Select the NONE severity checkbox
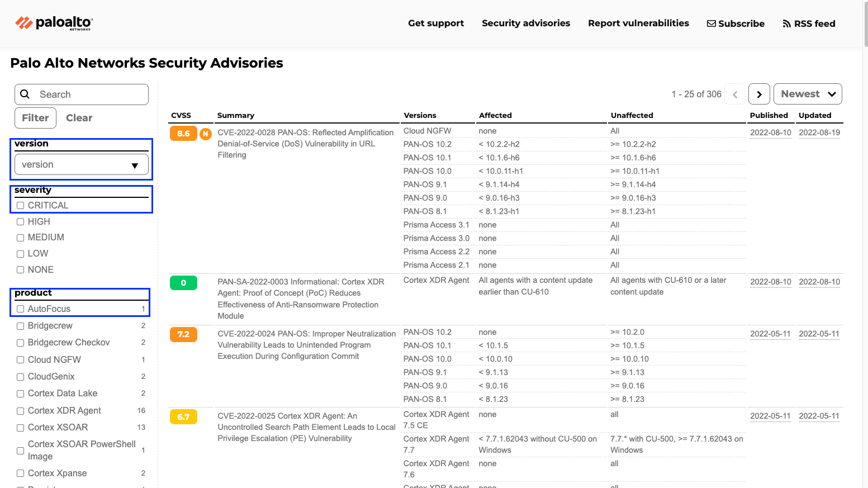The height and width of the screenshot is (488, 868). (x=21, y=270)
